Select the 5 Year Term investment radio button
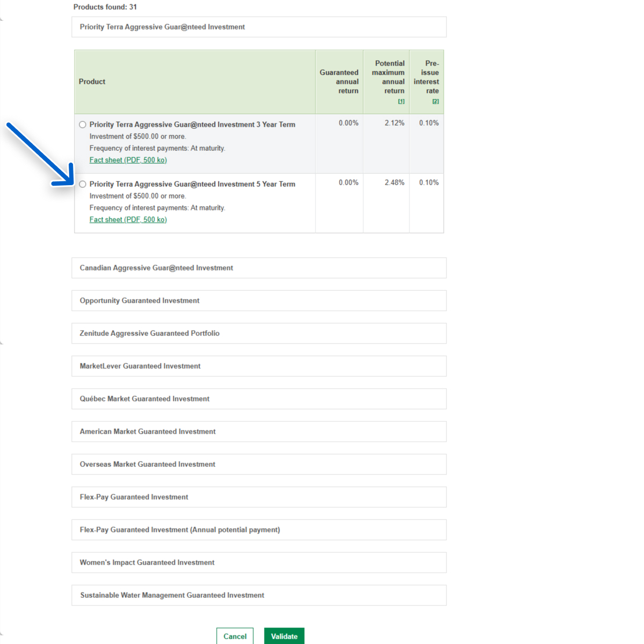The image size is (644, 644). pyautogui.click(x=83, y=184)
